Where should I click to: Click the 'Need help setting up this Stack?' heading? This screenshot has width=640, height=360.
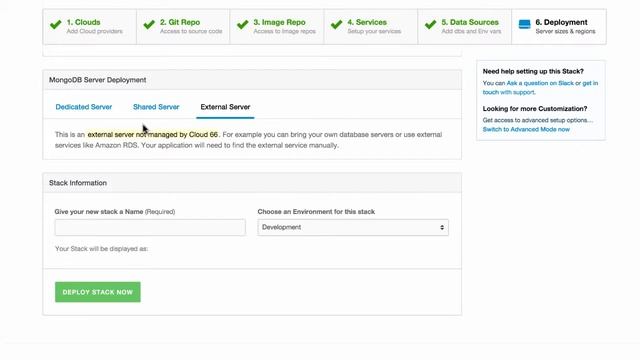(533, 71)
